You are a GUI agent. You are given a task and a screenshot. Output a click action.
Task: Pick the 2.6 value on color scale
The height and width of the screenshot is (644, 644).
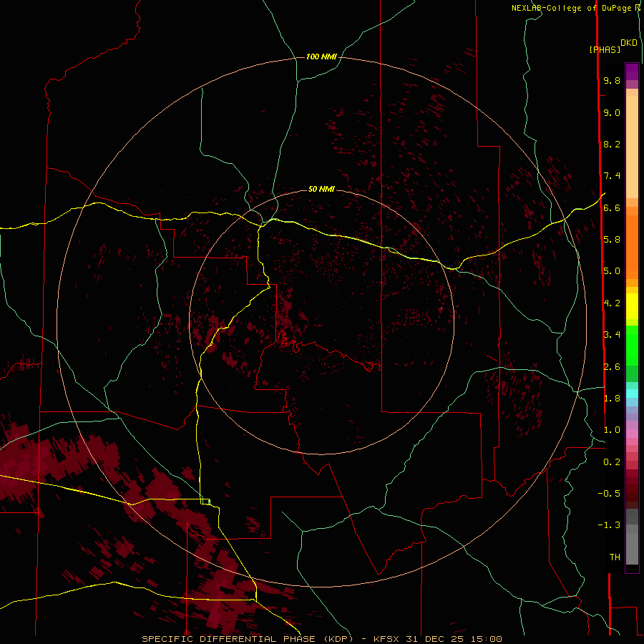coord(612,367)
